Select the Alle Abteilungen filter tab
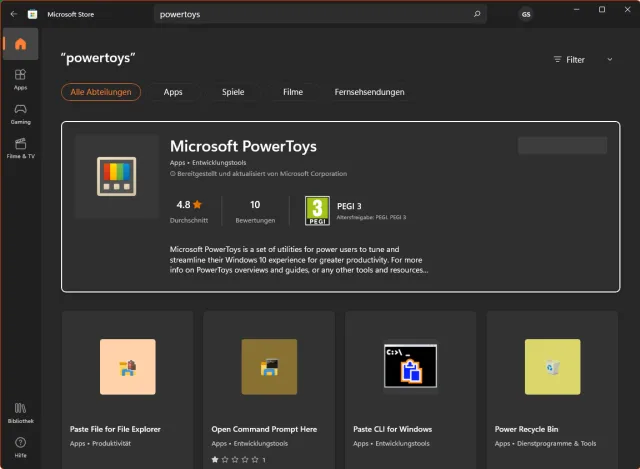 tap(101, 92)
